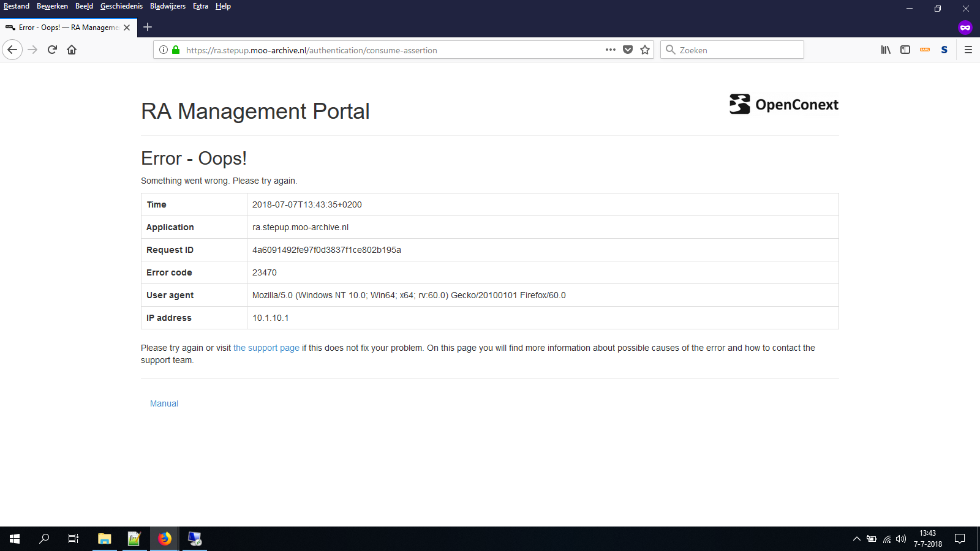Open the page actions ellipsis menu
This screenshot has width=980, height=551.
pyautogui.click(x=611, y=50)
